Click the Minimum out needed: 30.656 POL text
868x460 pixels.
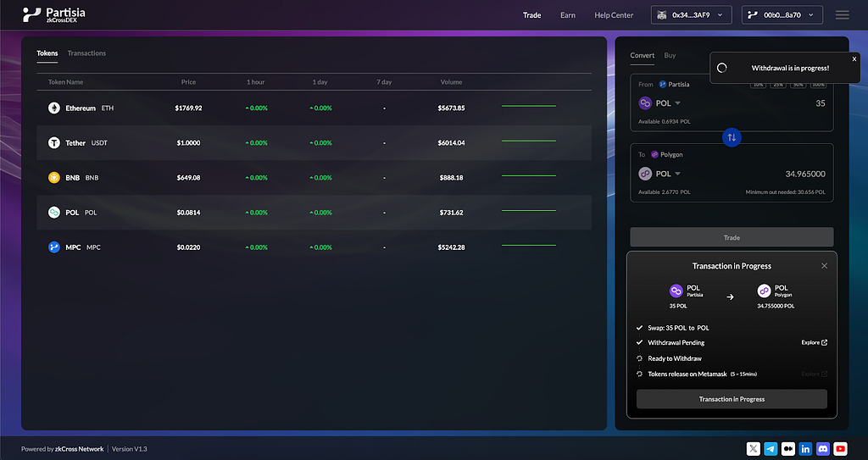click(785, 192)
